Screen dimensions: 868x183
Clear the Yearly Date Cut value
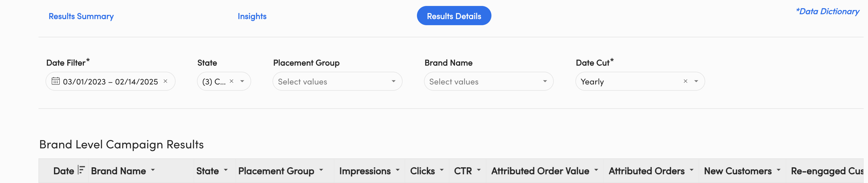pos(685,81)
